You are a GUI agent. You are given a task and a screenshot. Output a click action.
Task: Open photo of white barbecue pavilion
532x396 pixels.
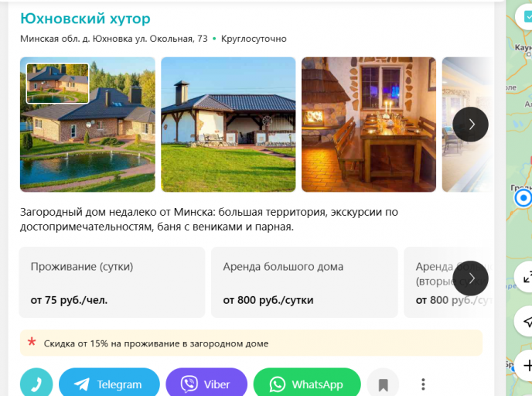(228, 125)
